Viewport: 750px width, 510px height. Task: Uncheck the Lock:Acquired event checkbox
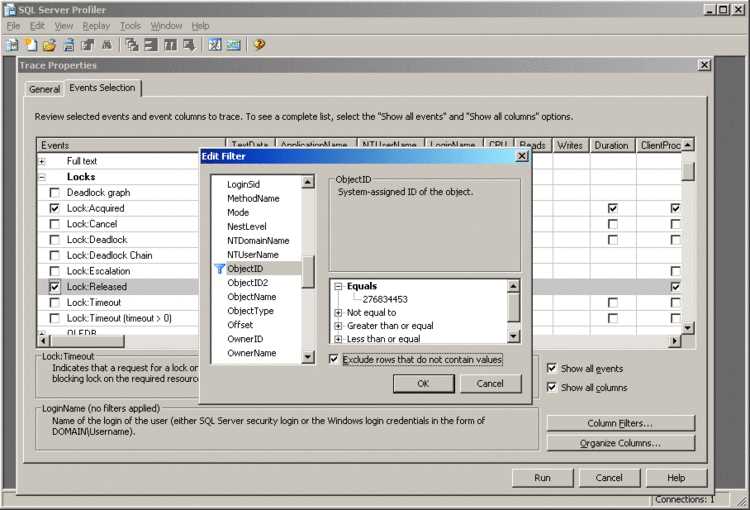coord(55,209)
